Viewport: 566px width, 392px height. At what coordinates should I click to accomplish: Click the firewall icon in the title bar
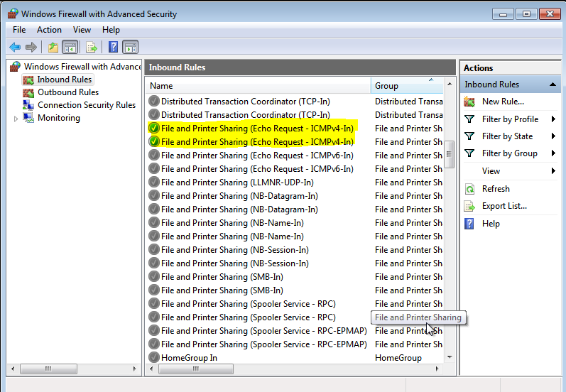(13, 13)
